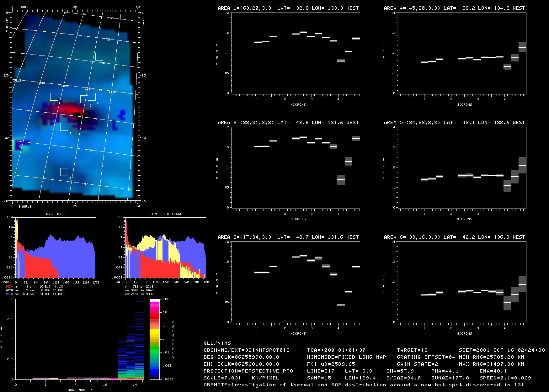This screenshot has height=392, width=549.
Task: Click the 'S/CAZ=94.0' text
Action: 404,378
